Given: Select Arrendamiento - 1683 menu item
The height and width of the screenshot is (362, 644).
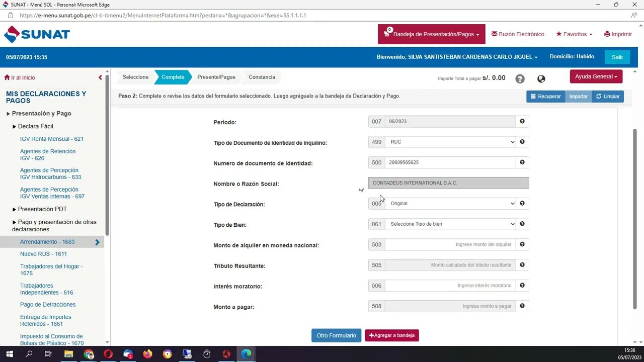Looking at the screenshot, I should point(52,242).
